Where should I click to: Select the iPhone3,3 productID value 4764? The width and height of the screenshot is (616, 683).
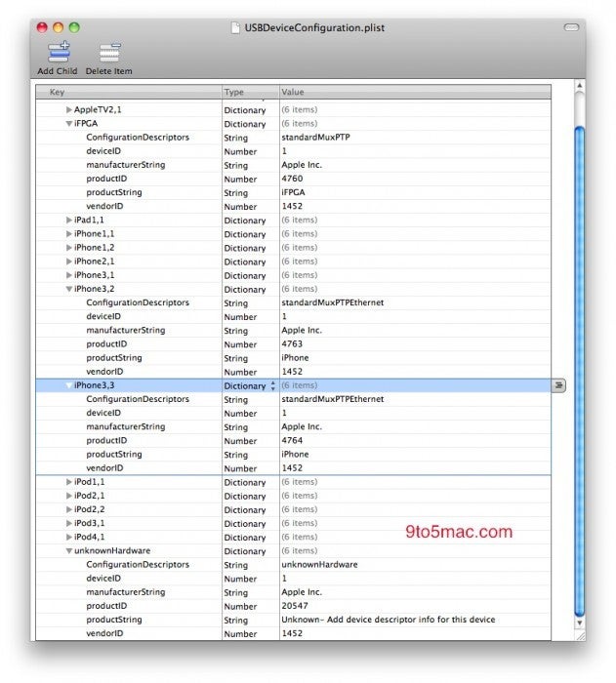pyautogui.click(x=292, y=441)
